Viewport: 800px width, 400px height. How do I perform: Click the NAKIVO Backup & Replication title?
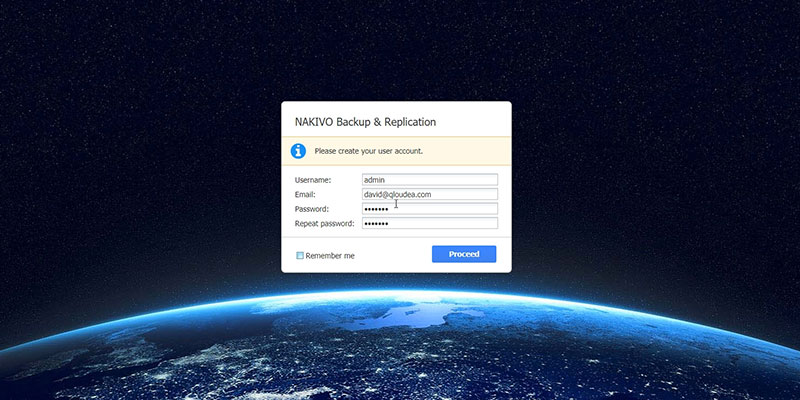365,122
